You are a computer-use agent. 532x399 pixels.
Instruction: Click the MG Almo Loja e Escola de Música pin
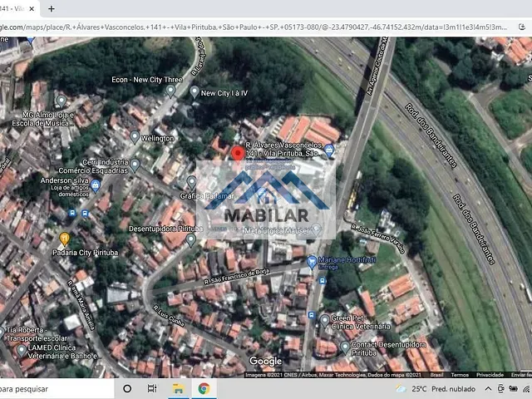pos(61,101)
